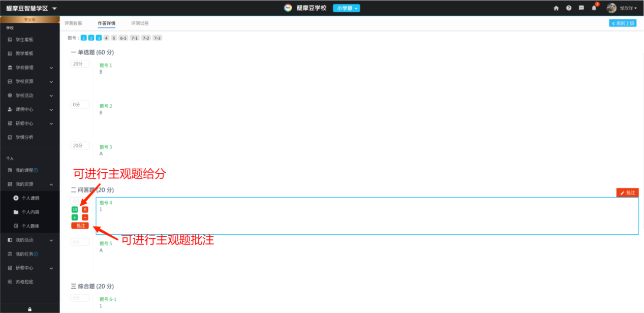Open notifications bell icon

coord(594,8)
